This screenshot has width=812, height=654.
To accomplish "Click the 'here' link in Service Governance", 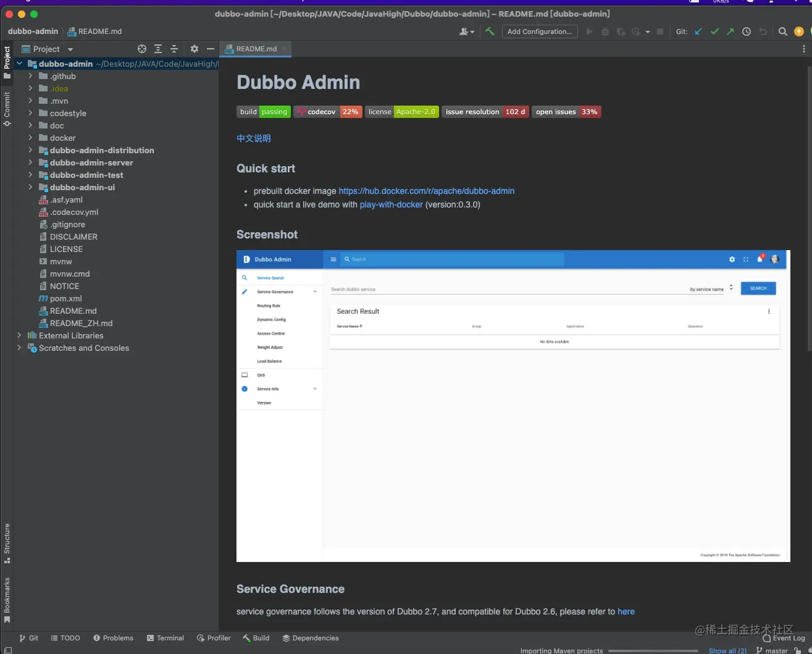I will pyautogui.click(x=626, y=611).
